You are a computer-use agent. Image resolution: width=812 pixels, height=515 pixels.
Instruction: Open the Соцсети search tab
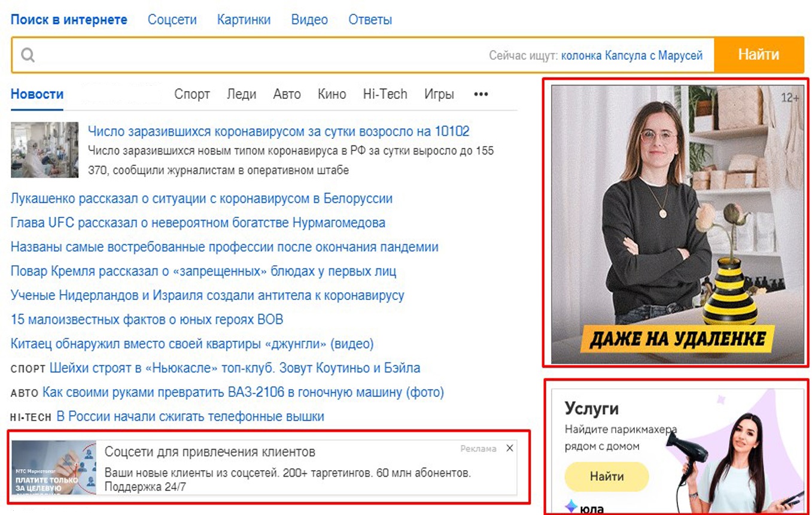172,20
